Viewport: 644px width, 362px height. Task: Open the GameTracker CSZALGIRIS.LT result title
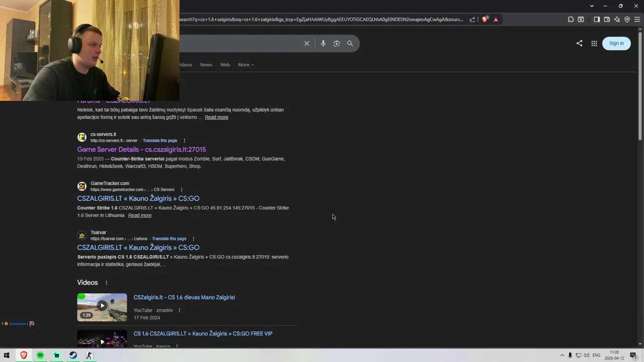tap(138, 199)
